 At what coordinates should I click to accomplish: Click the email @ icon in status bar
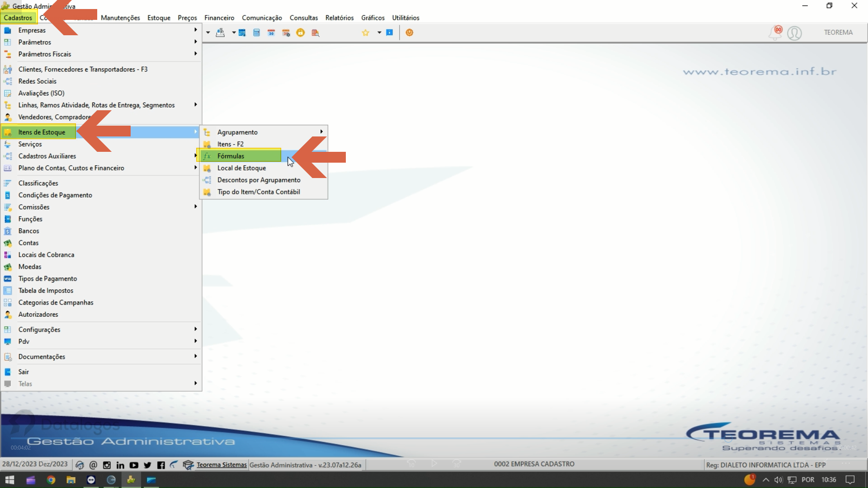coord(93,465)
